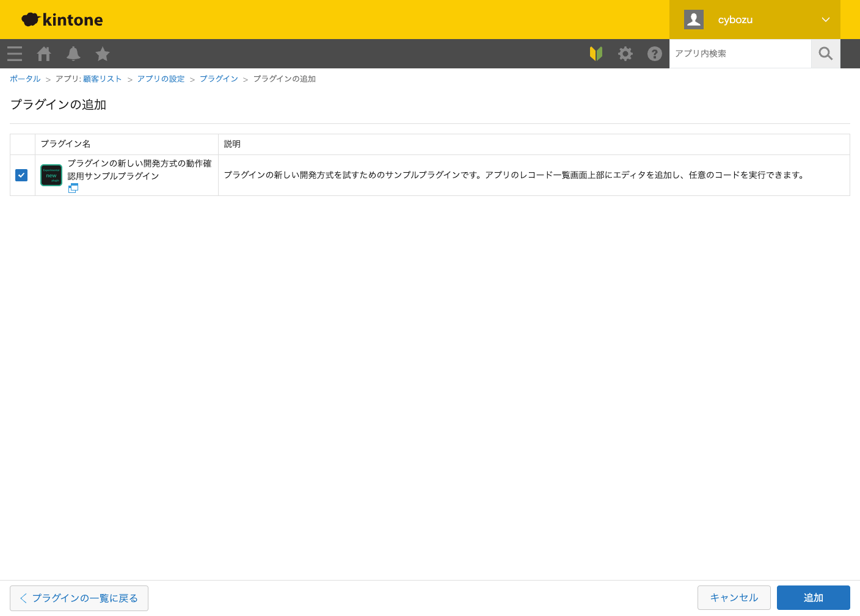Open the help question mark icon
This screenshot has height=616, width=860.
click(655, 54)
